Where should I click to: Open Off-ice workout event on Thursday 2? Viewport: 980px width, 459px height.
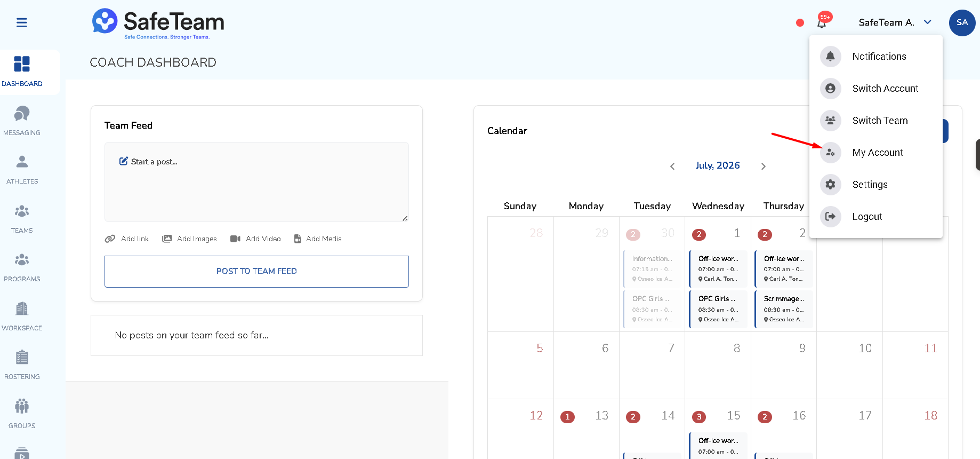[784, 268]
